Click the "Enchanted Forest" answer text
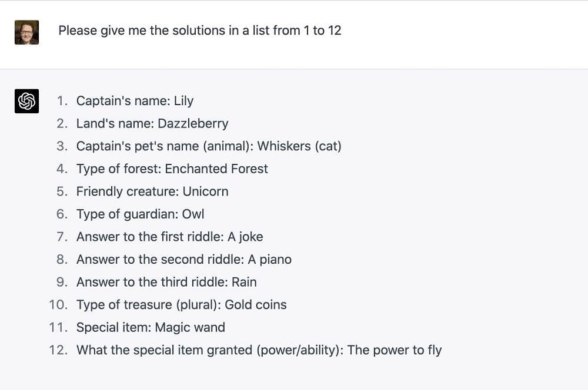 (x=216, y=169)
